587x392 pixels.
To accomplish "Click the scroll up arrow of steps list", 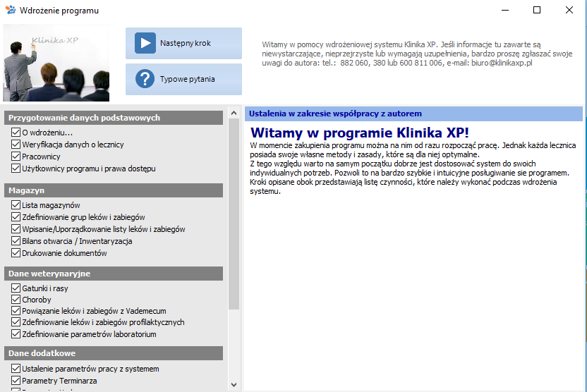I will (234, 113).
